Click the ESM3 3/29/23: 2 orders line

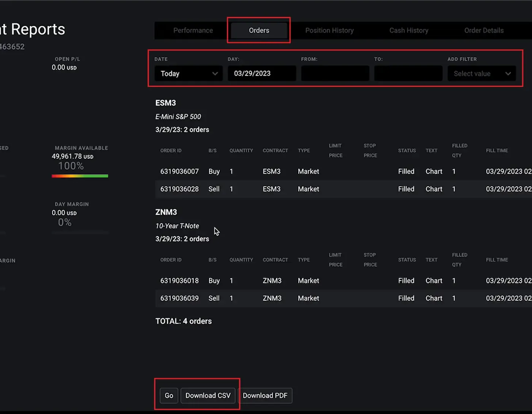coord(182,130)
